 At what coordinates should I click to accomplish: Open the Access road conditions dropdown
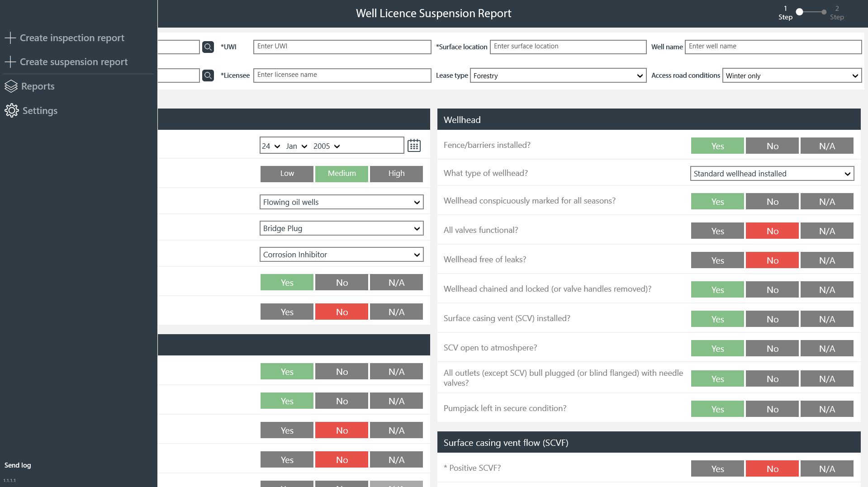[x=792, y=76]
